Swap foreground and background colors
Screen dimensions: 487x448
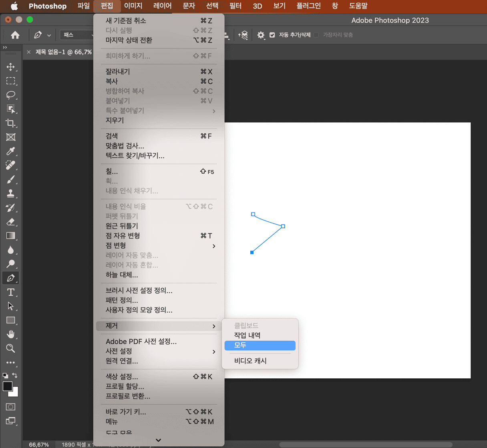(x=15, y=376)
